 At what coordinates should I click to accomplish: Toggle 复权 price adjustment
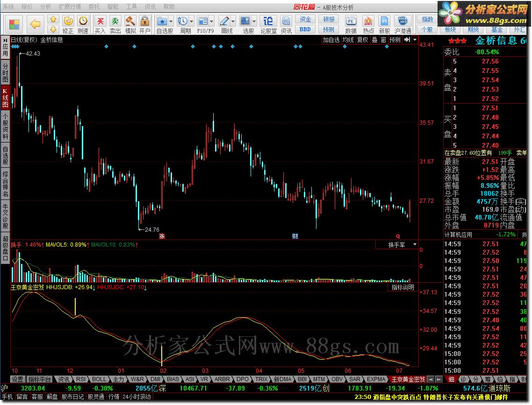pyautogui.click(x=363, y=40)
